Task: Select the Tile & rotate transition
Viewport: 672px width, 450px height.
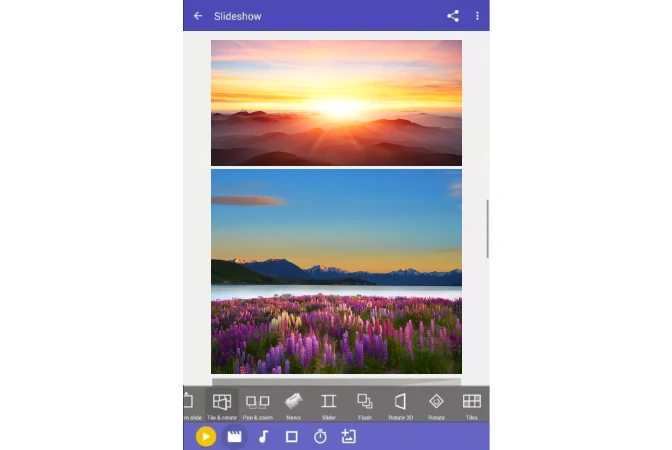Action: click(x=222, y=406)
